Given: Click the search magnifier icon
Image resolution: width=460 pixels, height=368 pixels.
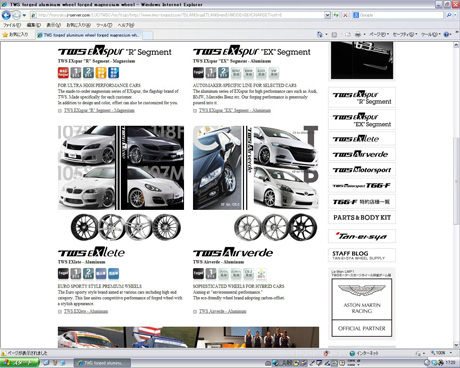Looking at the screenshot, I should [449, 15].
